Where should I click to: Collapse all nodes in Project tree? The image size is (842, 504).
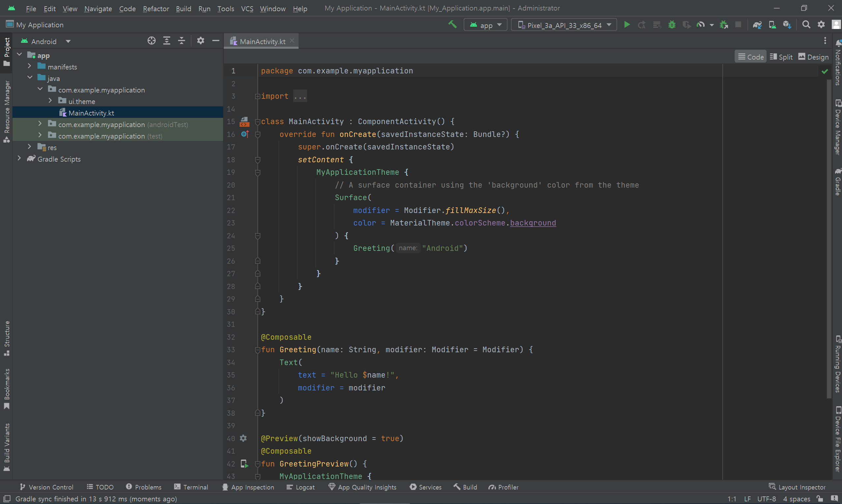(x=182, y=41)
